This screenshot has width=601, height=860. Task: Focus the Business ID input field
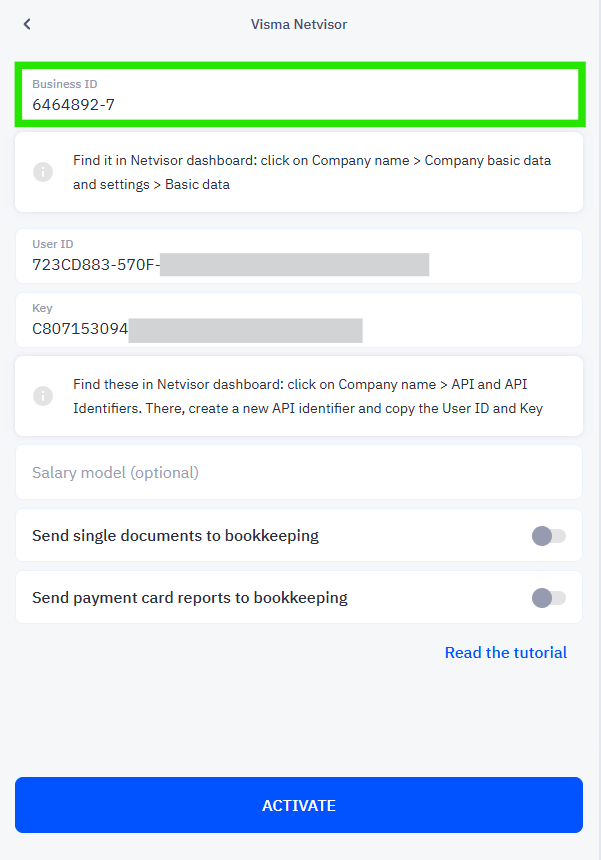pos(300,94)
